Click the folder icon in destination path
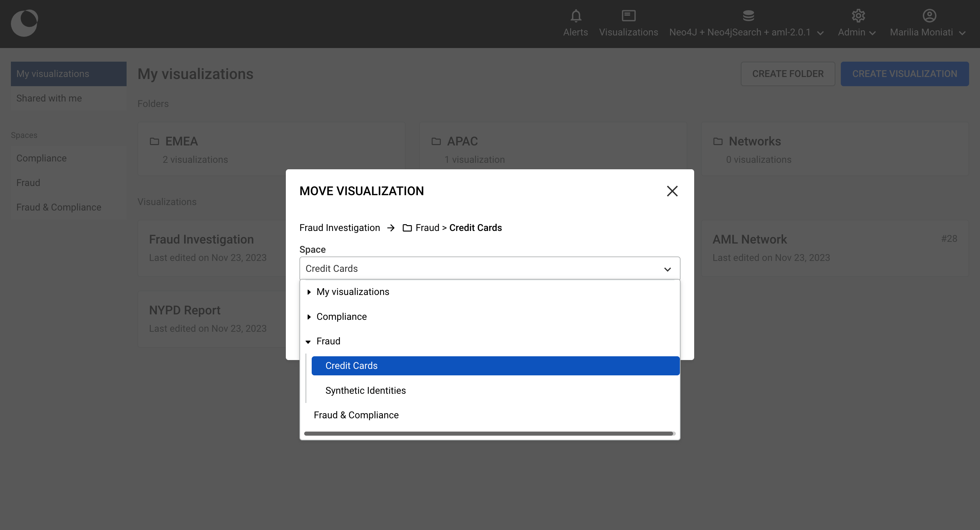This screenshot has height=530, width=980. click(x=407, y=228)
